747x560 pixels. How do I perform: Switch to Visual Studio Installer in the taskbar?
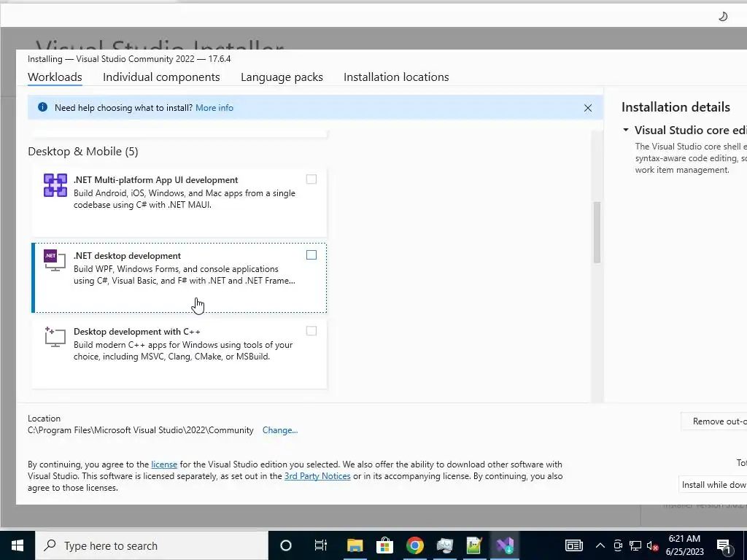tap(505, 545)
